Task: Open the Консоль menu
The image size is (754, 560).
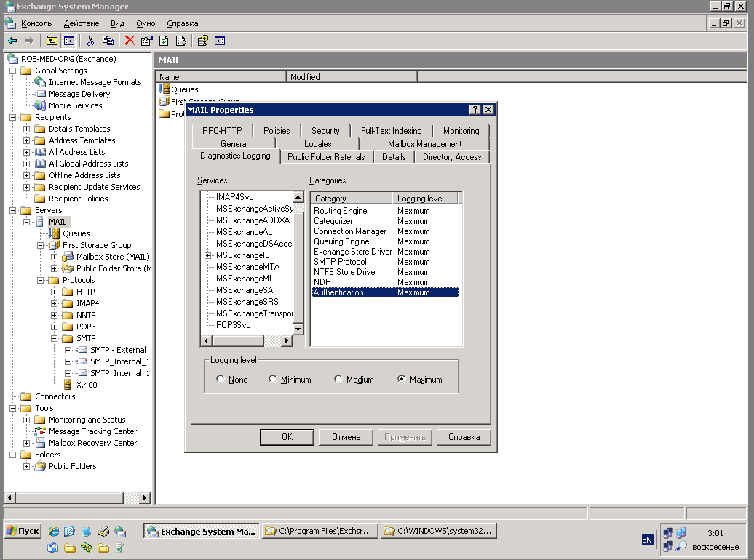Action: [36, 23]
